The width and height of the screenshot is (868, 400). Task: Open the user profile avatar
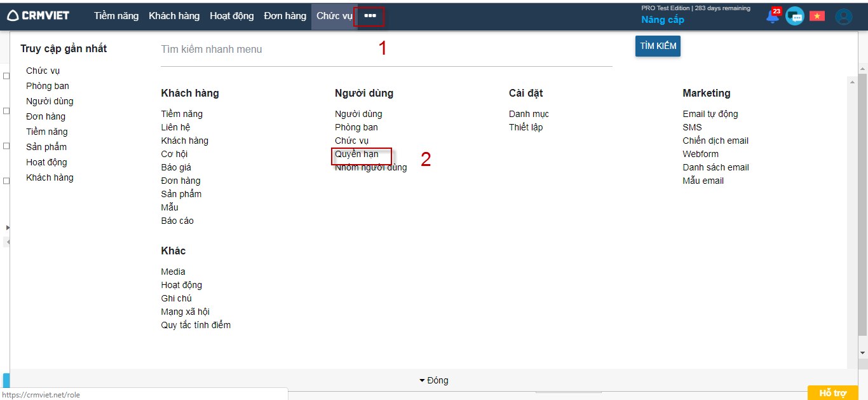(x=843, y=17)
